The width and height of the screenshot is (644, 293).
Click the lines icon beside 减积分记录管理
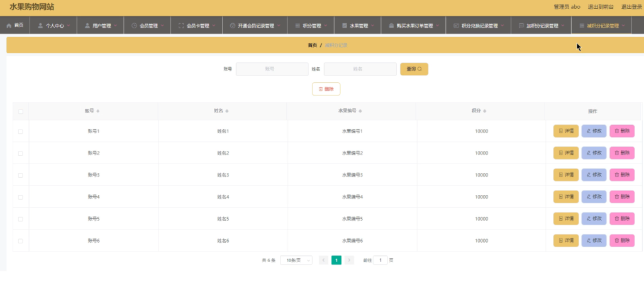coord(582,25)
